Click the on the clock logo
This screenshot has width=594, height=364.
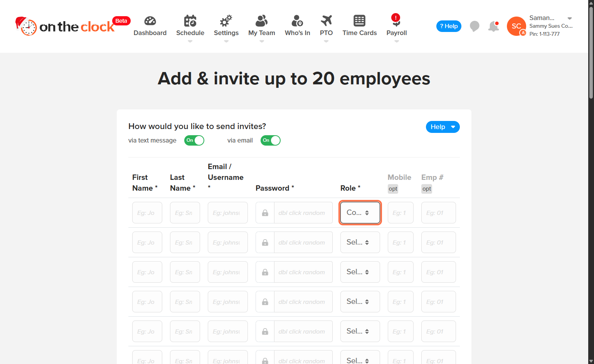pos(66,26)
